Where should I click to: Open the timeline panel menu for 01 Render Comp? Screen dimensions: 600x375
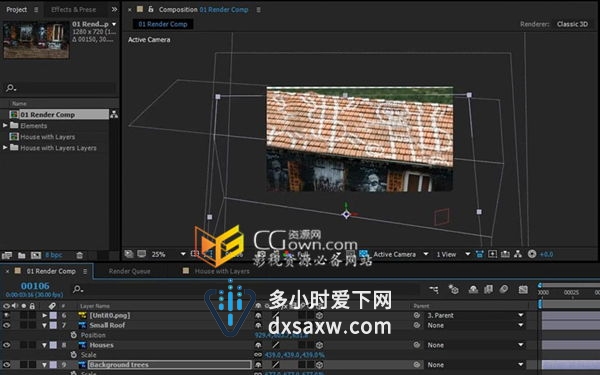85,271
